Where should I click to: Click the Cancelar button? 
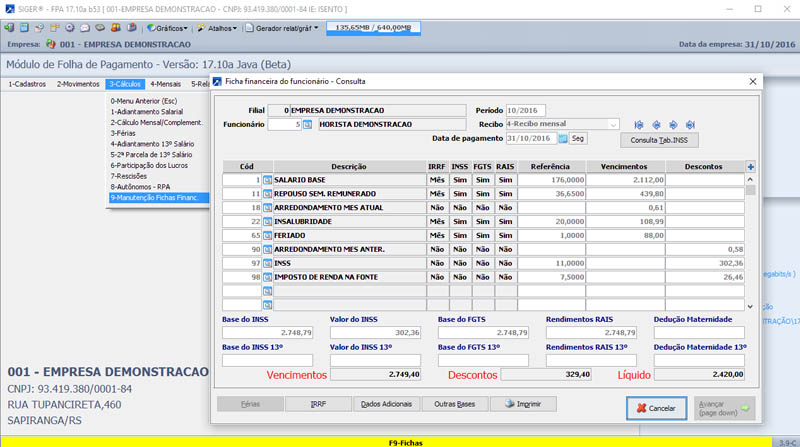coord(657,408)
